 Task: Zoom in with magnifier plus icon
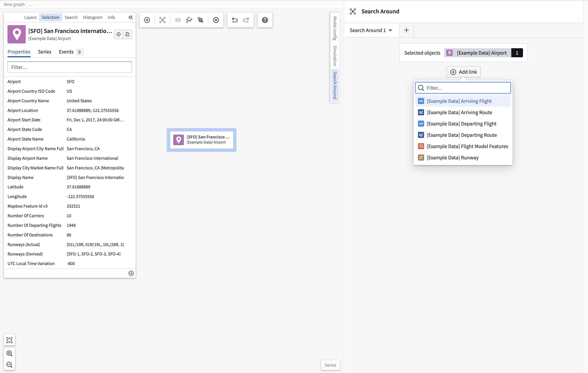point(10,353)
